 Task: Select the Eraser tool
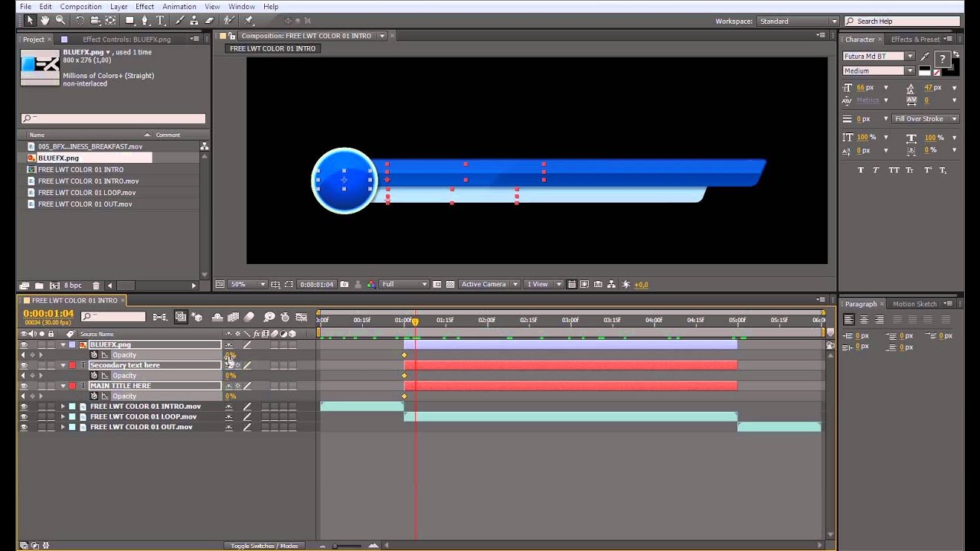point(209,21)
